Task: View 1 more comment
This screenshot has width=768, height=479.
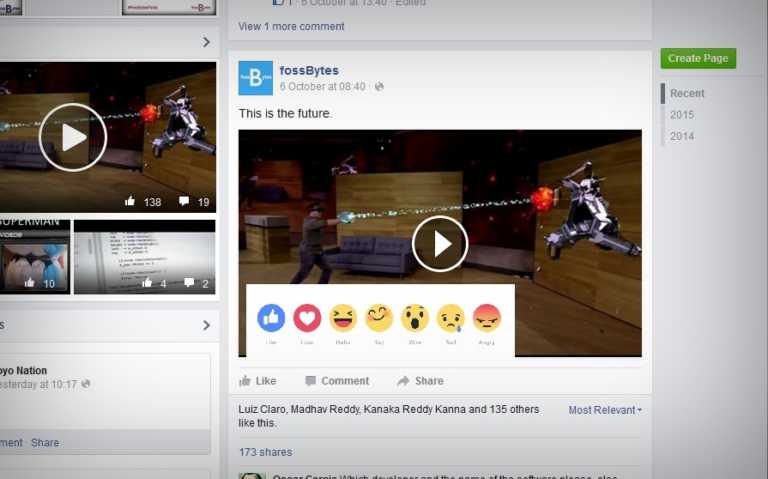Action: [x=291, y=26]
